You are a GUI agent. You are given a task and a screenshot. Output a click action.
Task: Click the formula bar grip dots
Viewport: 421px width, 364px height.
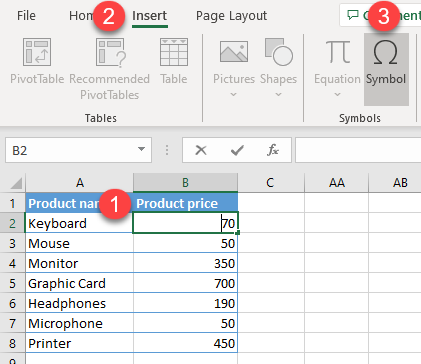pos(167,150)
